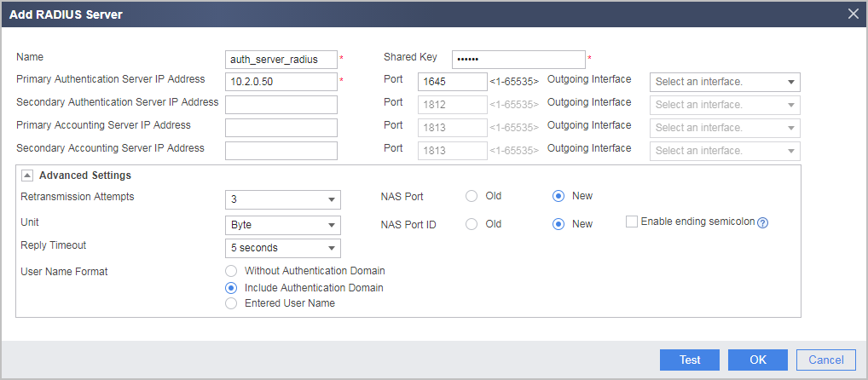Select NAS Port ID Old option

click(471, 224)
